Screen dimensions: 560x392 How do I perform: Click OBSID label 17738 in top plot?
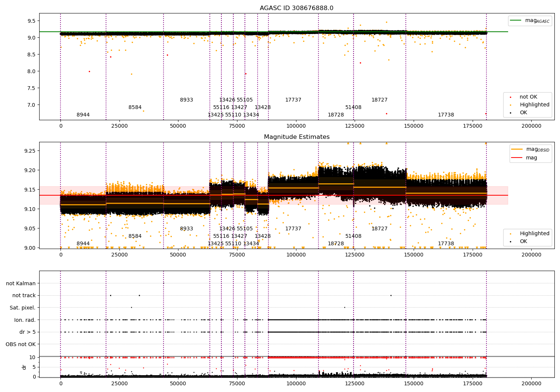point(446,115)
